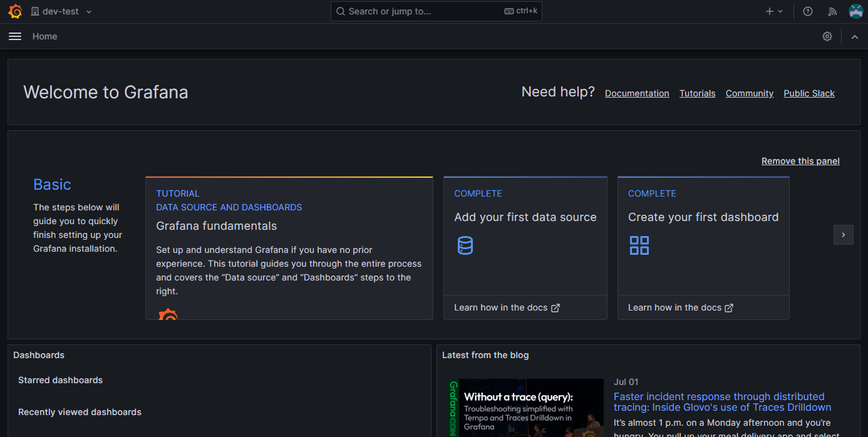The width and height of the screenshot is (868, 437).
Task: Click the Add data source database icon
Action: click(465, 245)
